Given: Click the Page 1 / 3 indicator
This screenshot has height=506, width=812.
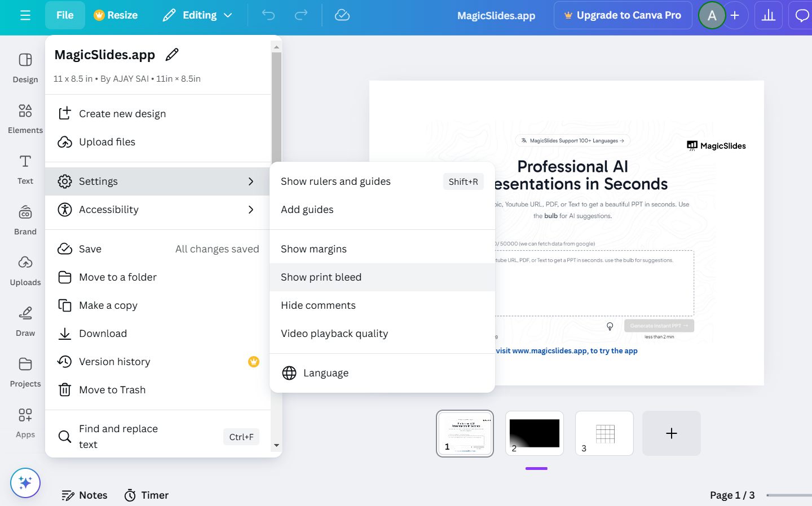Looking at the screenshot, I should click(x=732, y=495).
